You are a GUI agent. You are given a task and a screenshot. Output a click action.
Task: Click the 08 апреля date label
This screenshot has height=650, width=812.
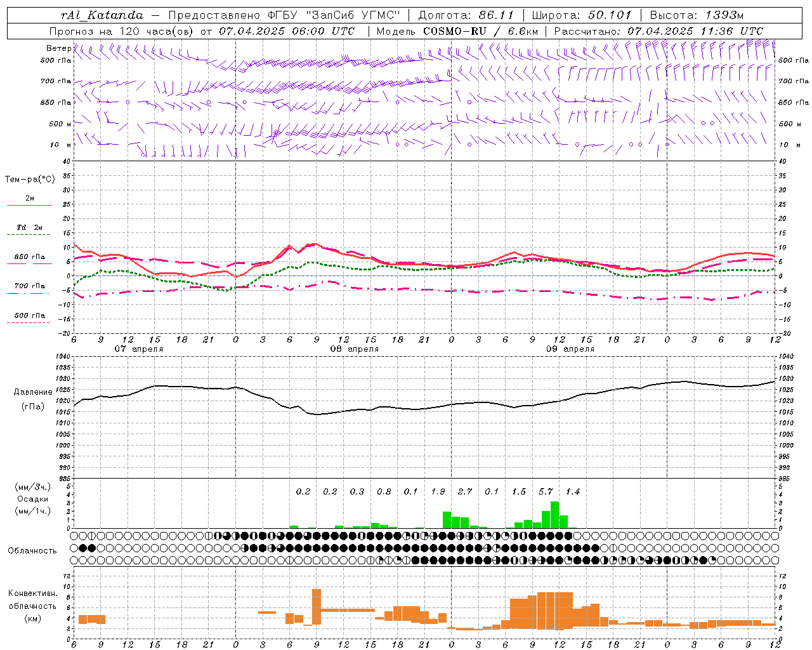[354, 349]
